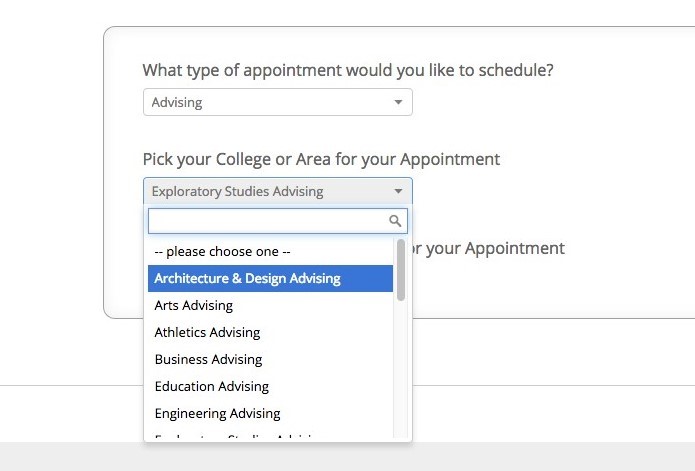The image size is (695, 471).
Task: Focus the dropdown search text field
Action: point(266,221)
